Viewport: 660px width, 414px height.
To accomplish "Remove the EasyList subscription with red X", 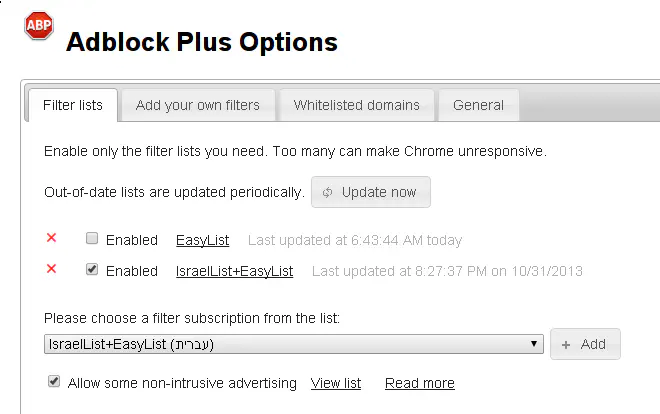I will point(52,238).
